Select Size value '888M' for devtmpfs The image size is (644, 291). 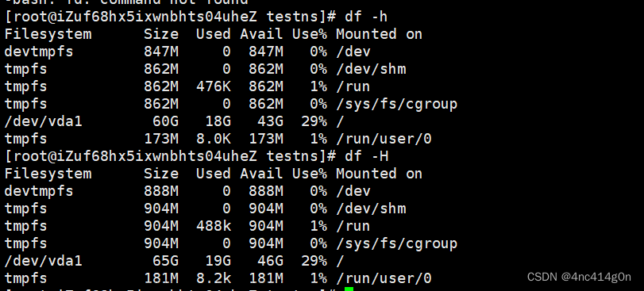(161, 191)
